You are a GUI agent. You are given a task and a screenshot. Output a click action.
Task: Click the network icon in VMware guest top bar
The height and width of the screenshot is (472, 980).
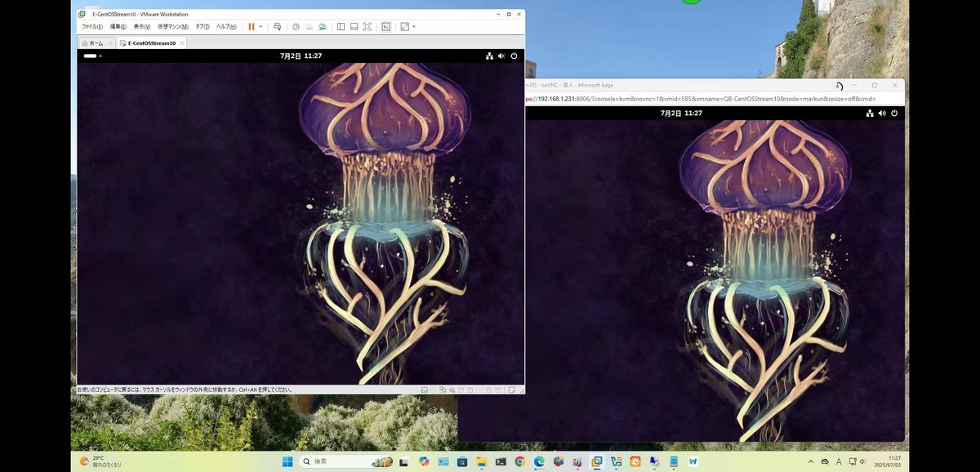(x=489, y=56)
